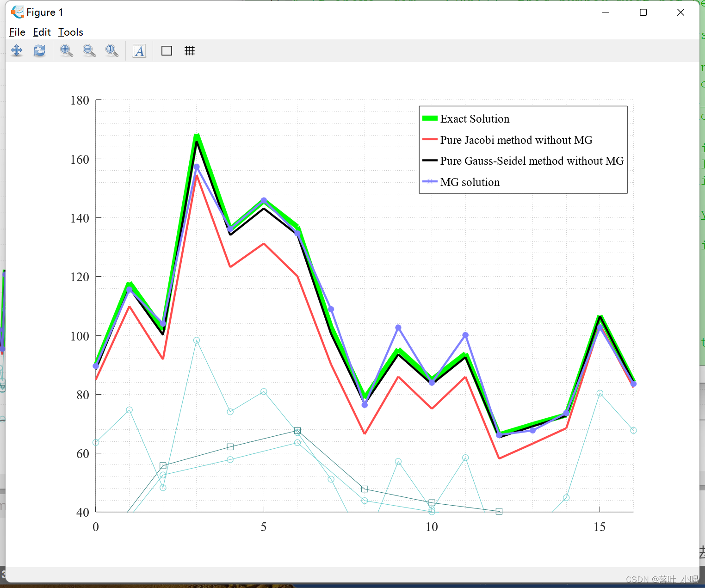Image resolution: width=705 pixels, height=588 pixels.
Task: Click the purple MG legend line marker
Action: pos(430,181)
